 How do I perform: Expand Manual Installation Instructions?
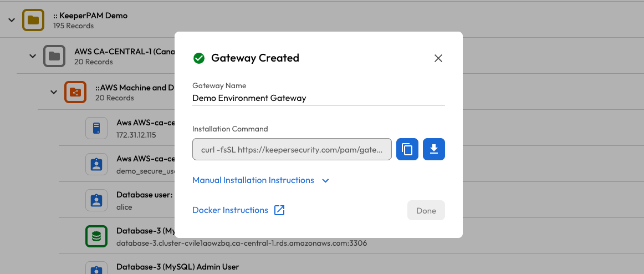pyautogui.click(x=260, y=180)
